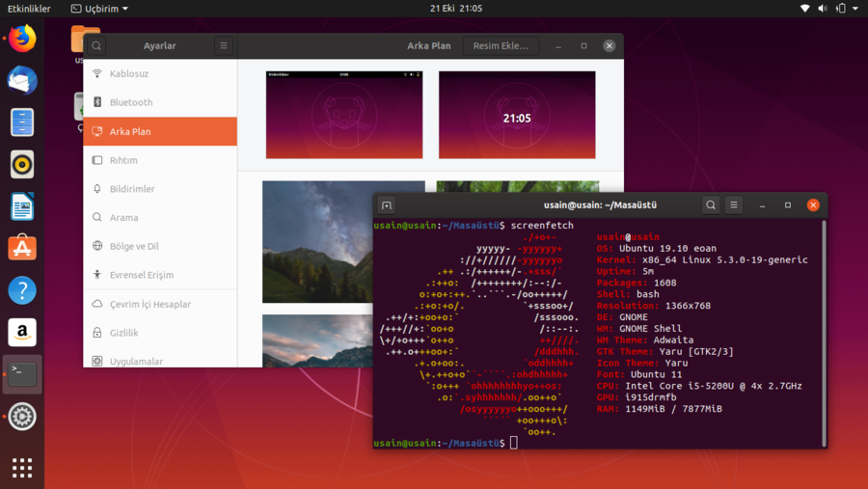Open the system status menu arrow

[x=856, y=9]
